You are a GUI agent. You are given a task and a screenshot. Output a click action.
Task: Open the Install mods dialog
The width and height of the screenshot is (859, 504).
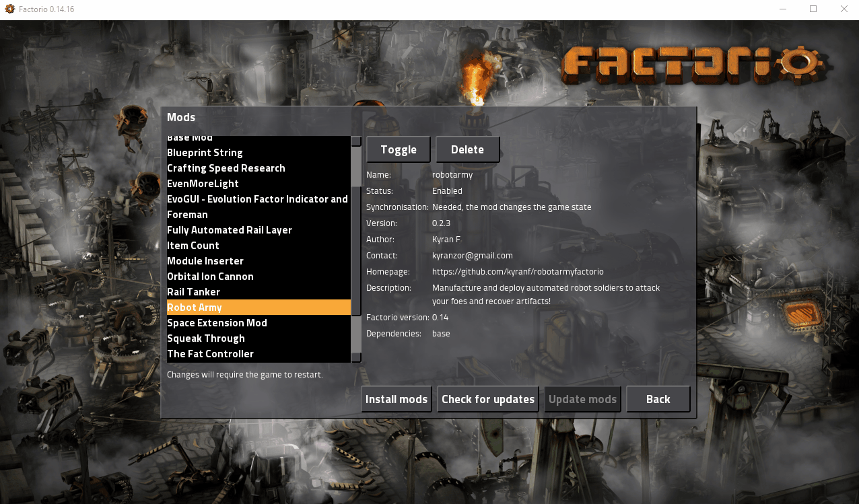point(396,399)
